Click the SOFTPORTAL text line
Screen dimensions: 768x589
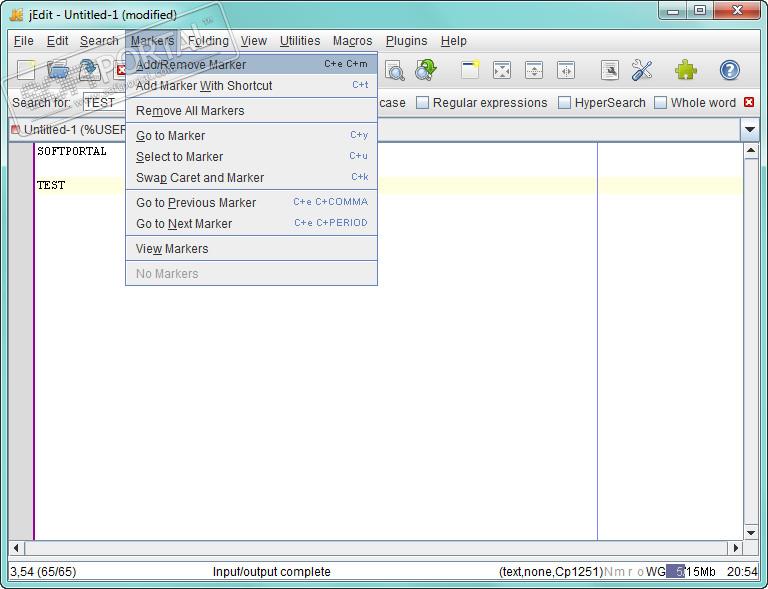point(72,151)
